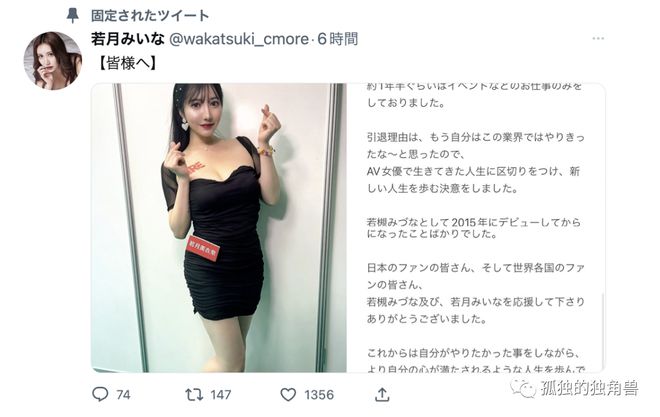Click the @wakatsuki_cmore handle
The image size is (660, 417).
pyautogui.click(x=239, y=39)
